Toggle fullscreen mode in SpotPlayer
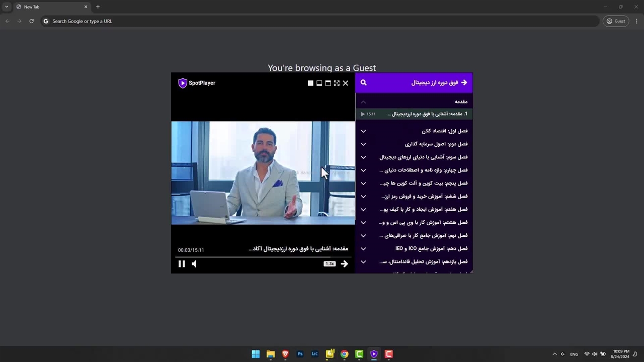Viewport: 644px width, 362px height. [337, 83]
